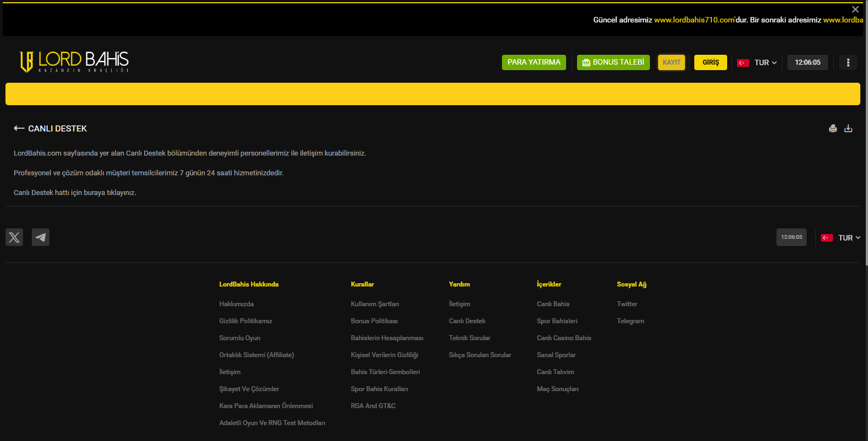868x441 pixels.
Task: Open Kullanım Şartları link
Action: pos(375,304)
